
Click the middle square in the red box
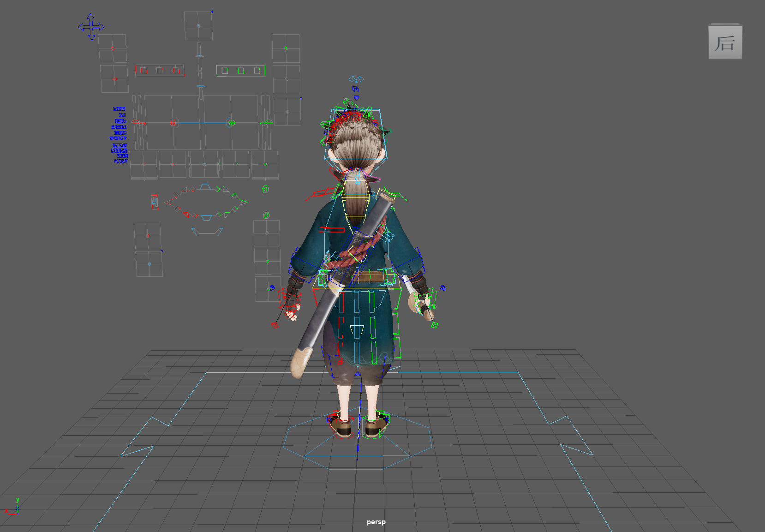[160, 71]
